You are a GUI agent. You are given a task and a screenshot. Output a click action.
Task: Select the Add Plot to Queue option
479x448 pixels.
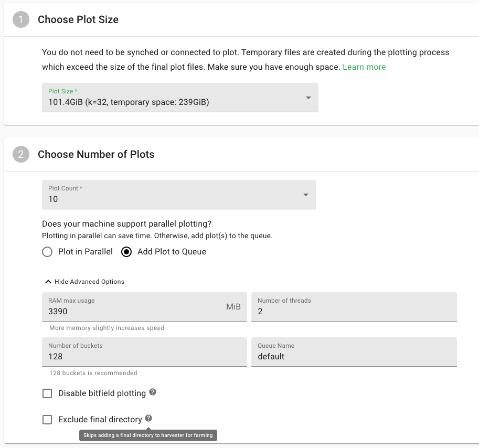pos(126,252)
